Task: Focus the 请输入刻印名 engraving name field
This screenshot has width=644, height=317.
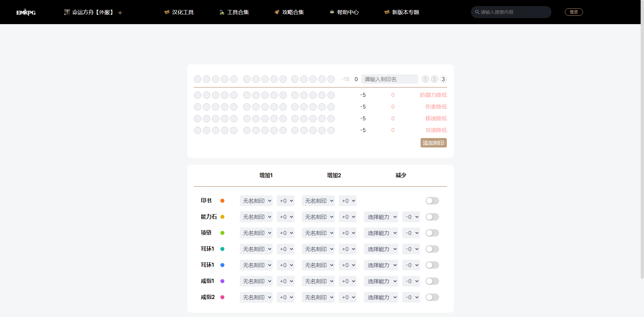Action: click(390, 79)
